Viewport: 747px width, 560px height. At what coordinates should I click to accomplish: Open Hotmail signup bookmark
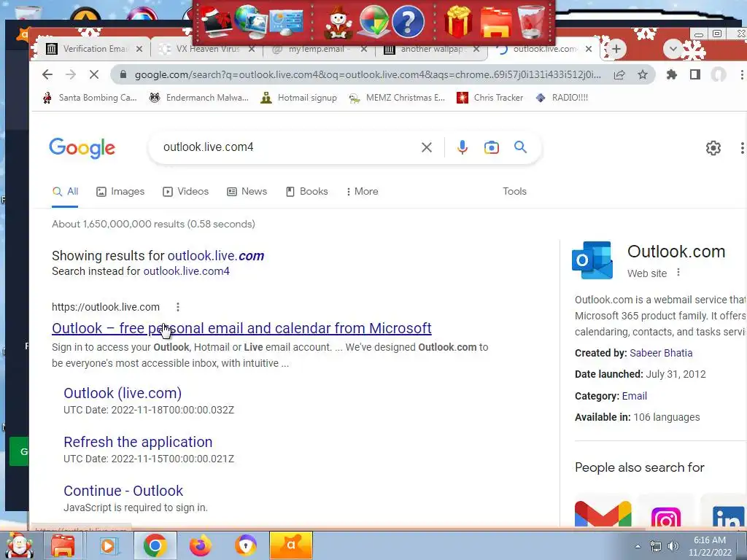click(298, 98)
